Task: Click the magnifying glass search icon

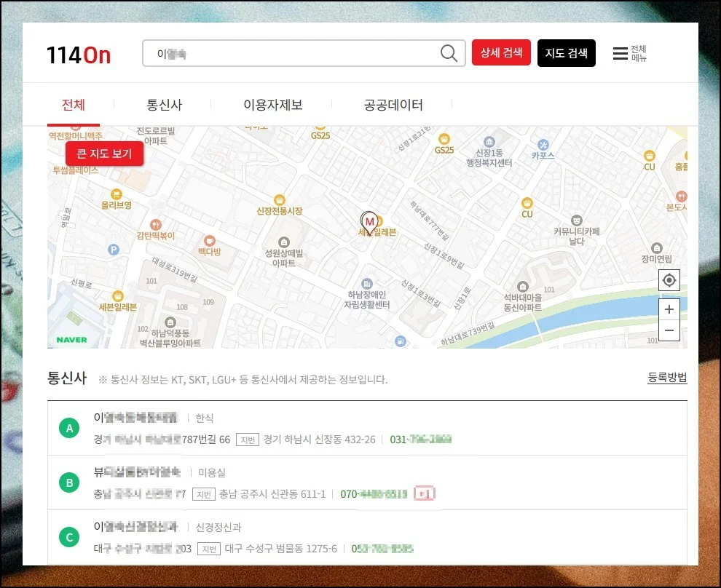Action: coord(449,53)
